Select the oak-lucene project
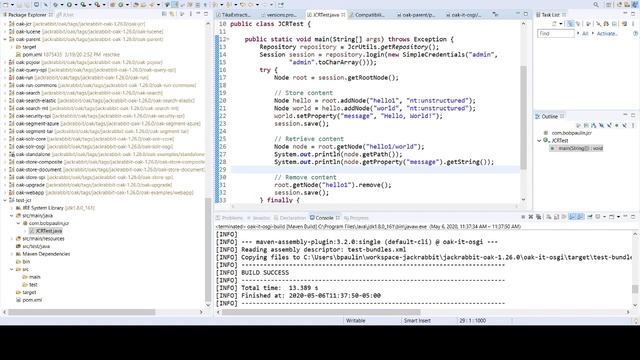This screenshot has width=640, height=360. pos(87,31)
